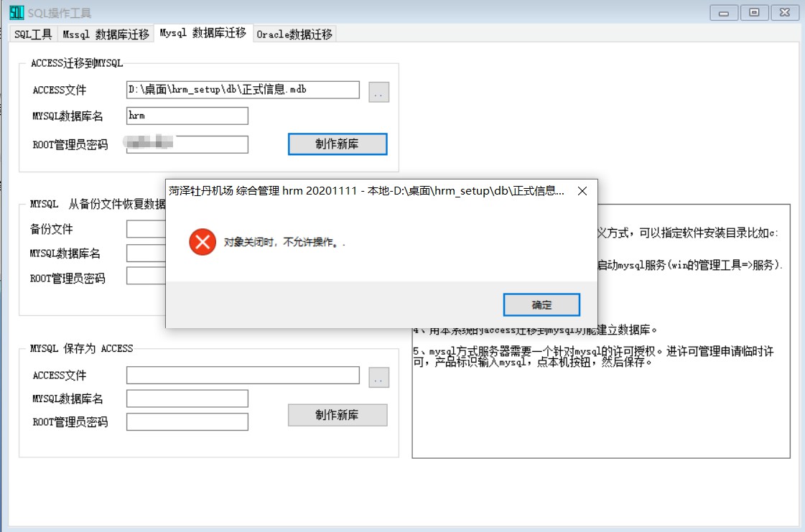
Task: Switch to the SQL工具 tab
Action: pyautogui.click(x=33, y=34)
